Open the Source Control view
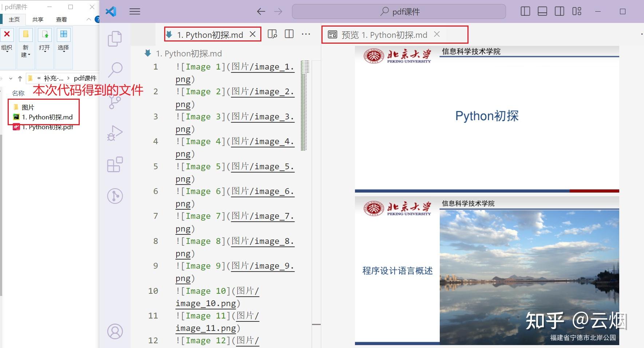644x348 pixels. (115, 101)
